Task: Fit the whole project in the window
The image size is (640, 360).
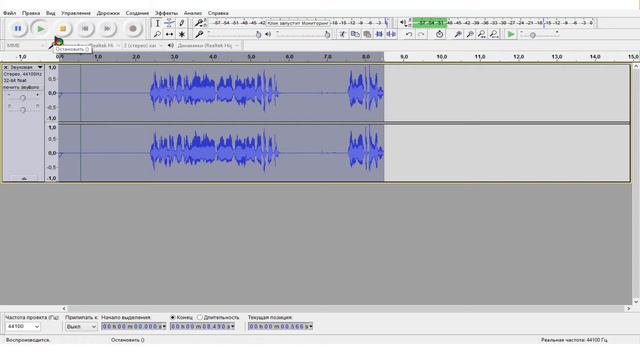Action: 494,34
